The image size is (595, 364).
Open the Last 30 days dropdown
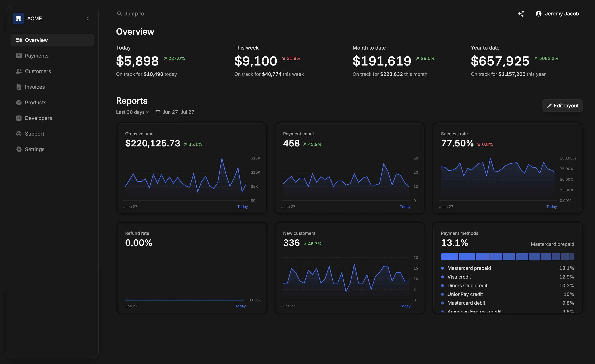(133, 112)
